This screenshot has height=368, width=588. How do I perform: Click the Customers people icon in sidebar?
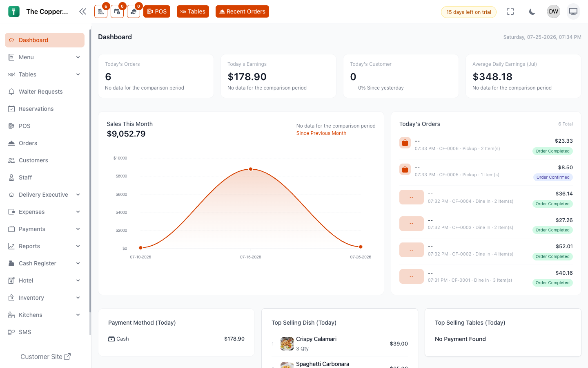tap(11, 160)
